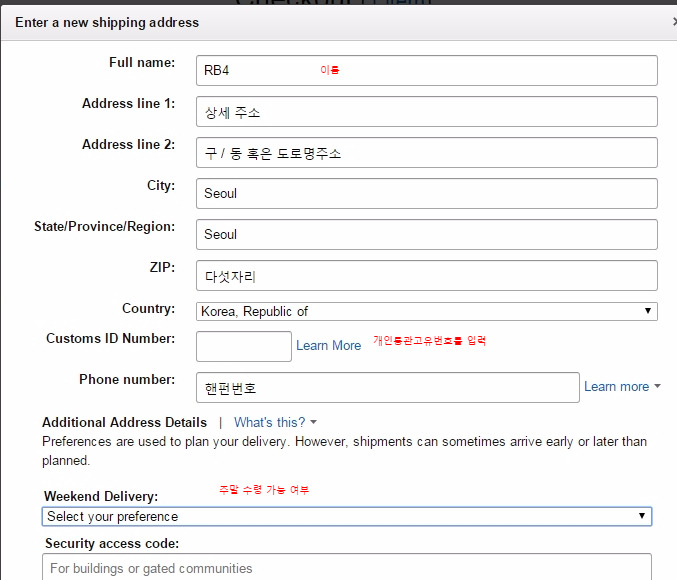
Task: Click the Full name label text
Action: pyautogui.click(x=141, y=63)
